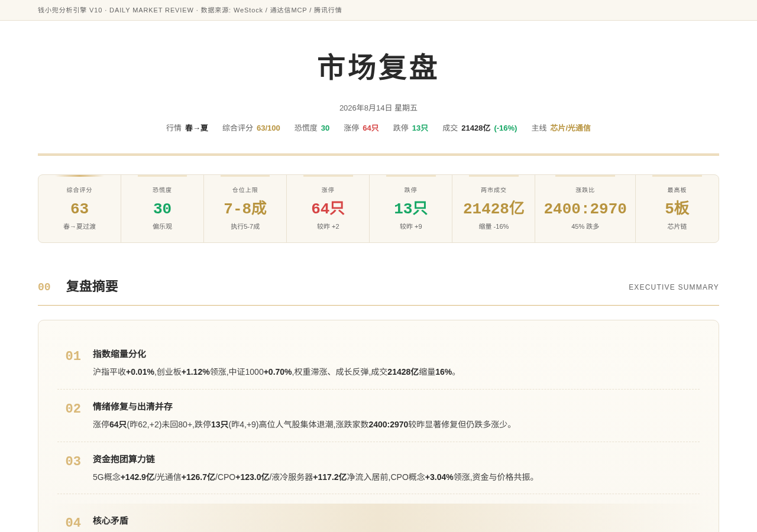This screenshot has height=532, width=757.
Task: Click the 主线 芯片/光通信 label
Action: pos(561,128)
